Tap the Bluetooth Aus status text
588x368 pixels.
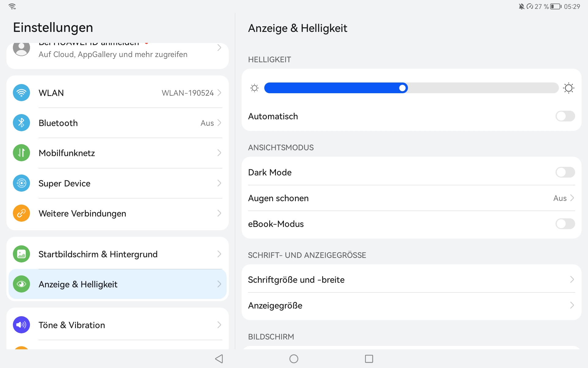coord(207,123)
